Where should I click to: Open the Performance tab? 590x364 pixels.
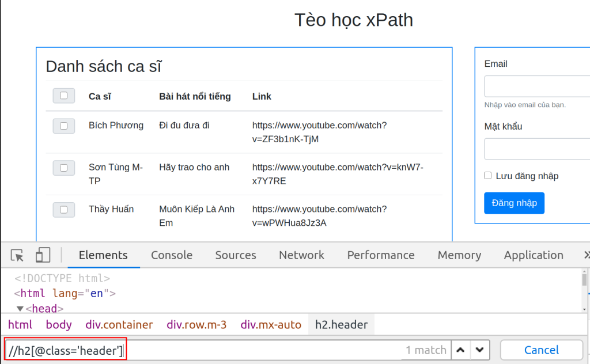381,255
